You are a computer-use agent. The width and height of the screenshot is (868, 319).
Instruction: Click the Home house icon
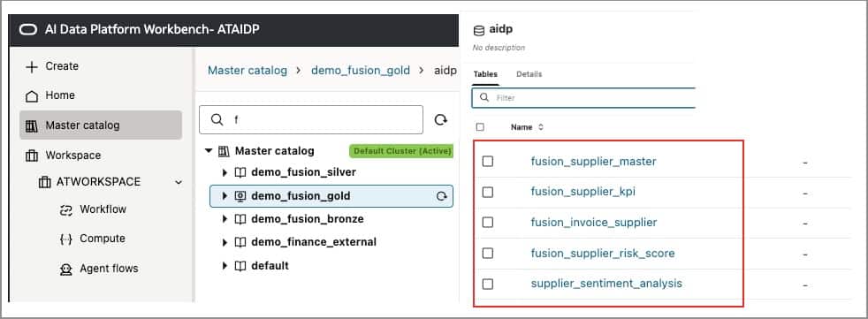coord(32,95)
